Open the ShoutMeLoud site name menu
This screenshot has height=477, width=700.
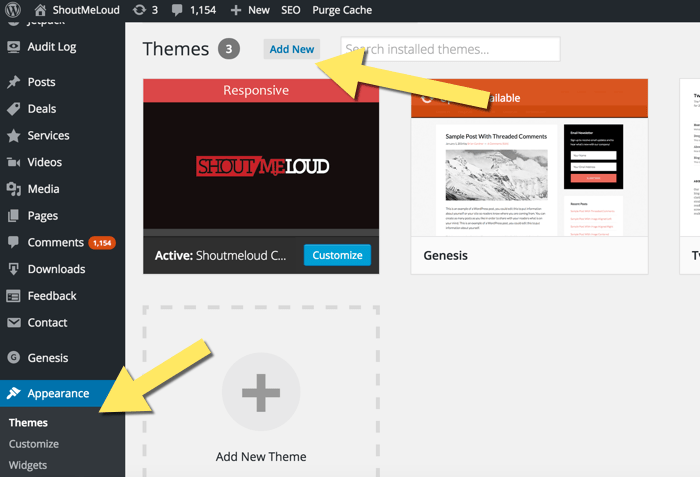click(x=86, y=10)
